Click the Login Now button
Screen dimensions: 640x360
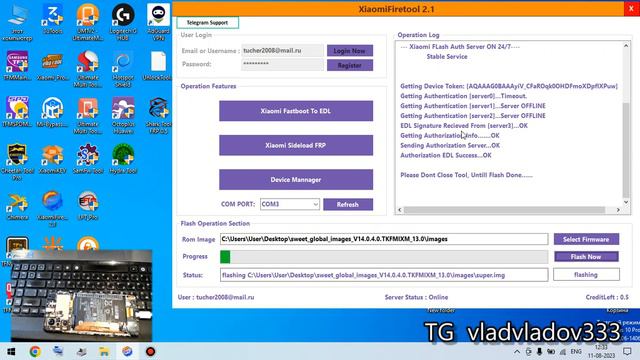(x=350, y=51)
